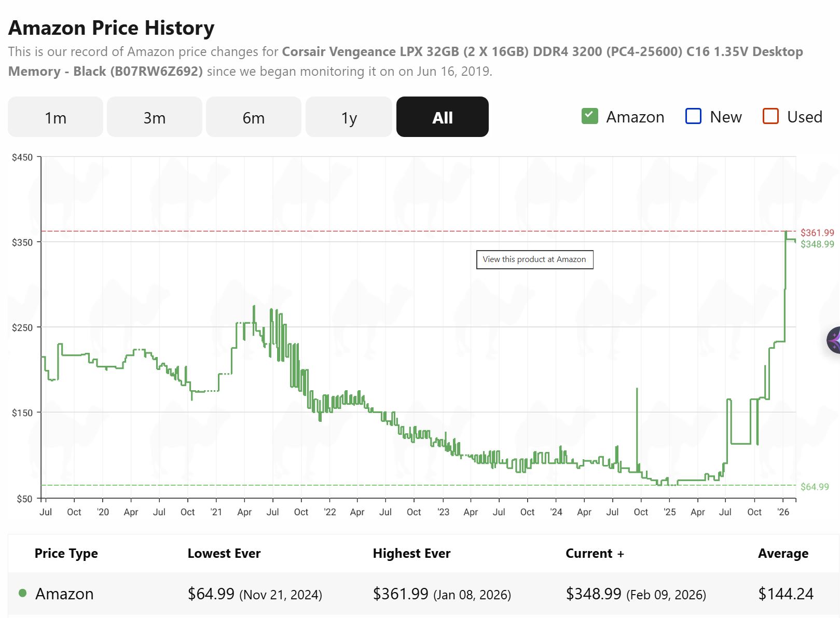Screen dimensions: 840x618
Task: Uncheck the green Amazon price checkbox
Action: pos(589,116)
